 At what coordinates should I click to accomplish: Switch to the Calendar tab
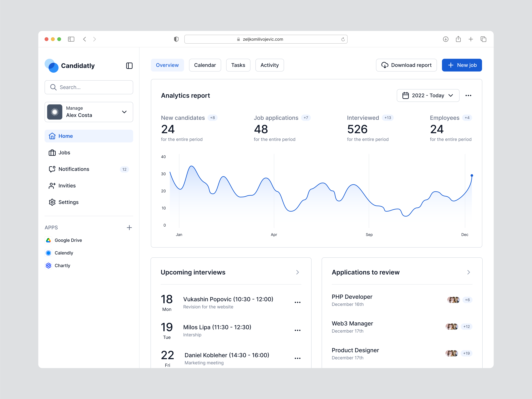tap(205, 65)
